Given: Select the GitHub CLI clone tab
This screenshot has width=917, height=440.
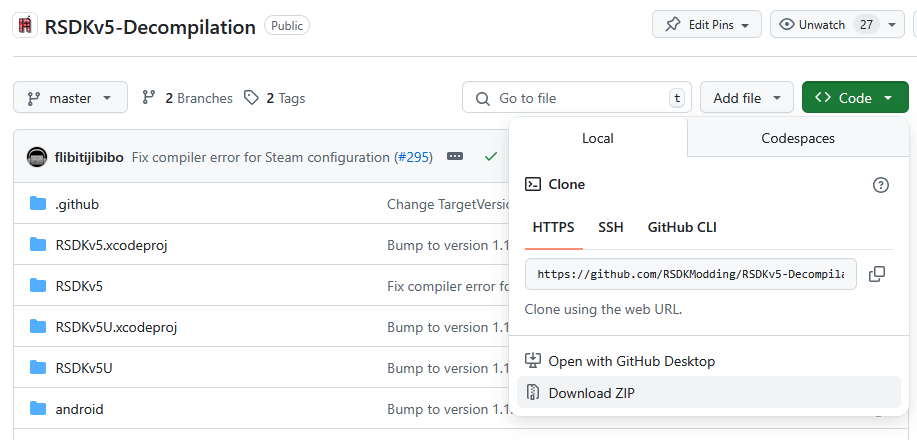Looking at the screenshot, I should (682, 227).
